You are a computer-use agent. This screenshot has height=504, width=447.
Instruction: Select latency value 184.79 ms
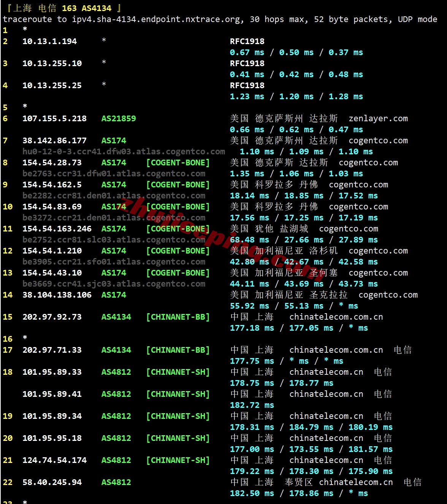(x=311, y=427)
